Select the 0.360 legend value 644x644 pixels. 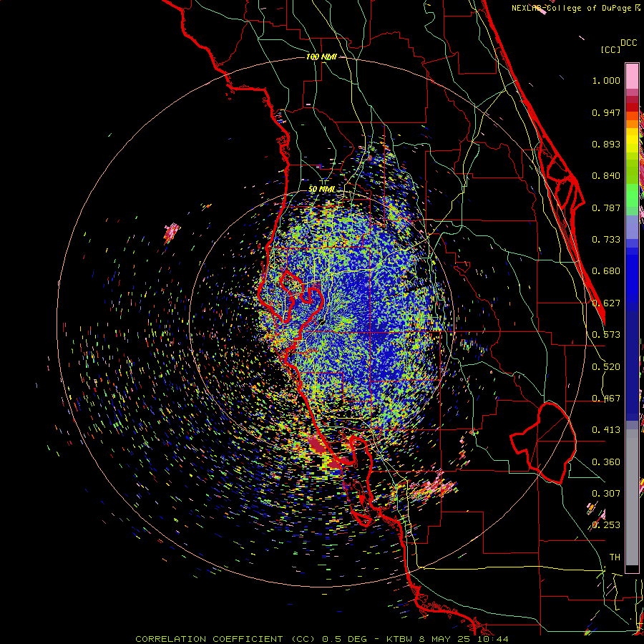click(606, 462)
